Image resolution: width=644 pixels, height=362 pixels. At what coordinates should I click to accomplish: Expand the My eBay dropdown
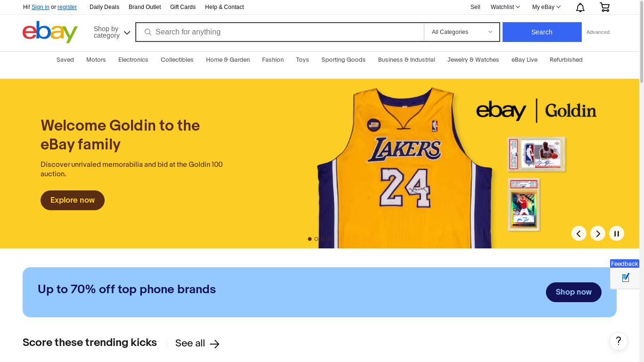tap(546, 7)
